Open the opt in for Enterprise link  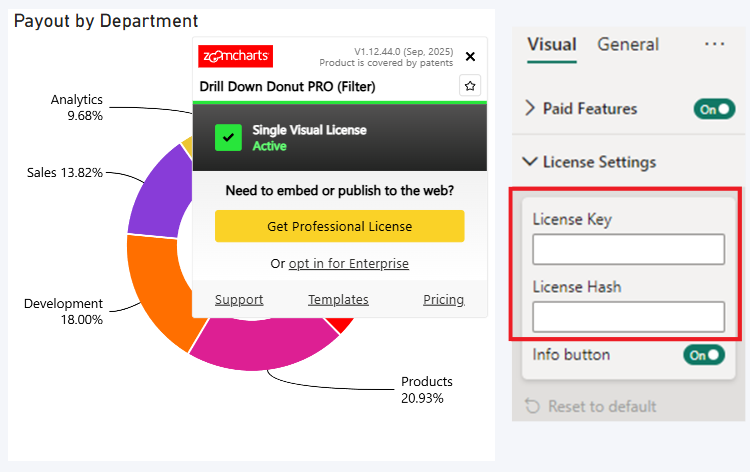click(x=349, y=263)
